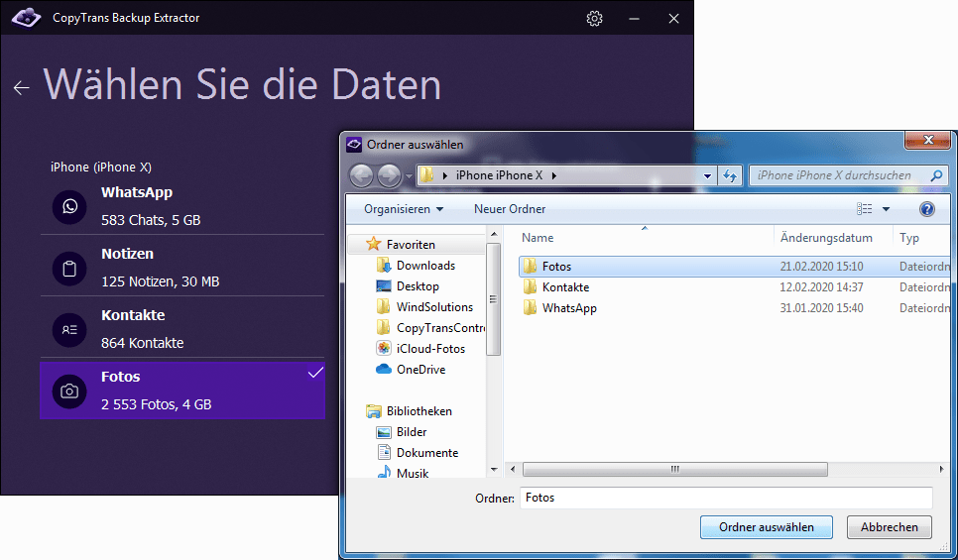This screenshot has height=560, width=958.
Task: Open OneDrive in the navigation pane
Action: (x=420, y=369)
